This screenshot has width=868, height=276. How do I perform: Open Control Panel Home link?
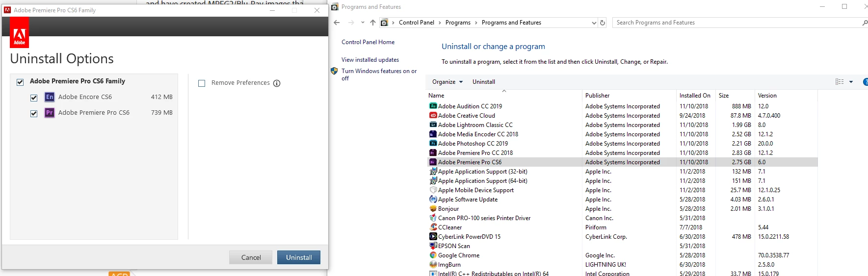click(368, 42)
